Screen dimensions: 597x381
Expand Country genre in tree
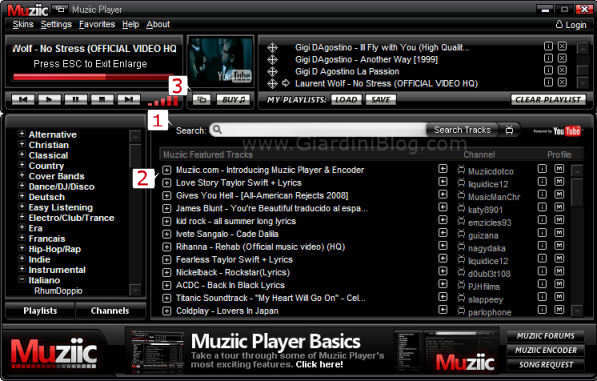tap(22, 165)
